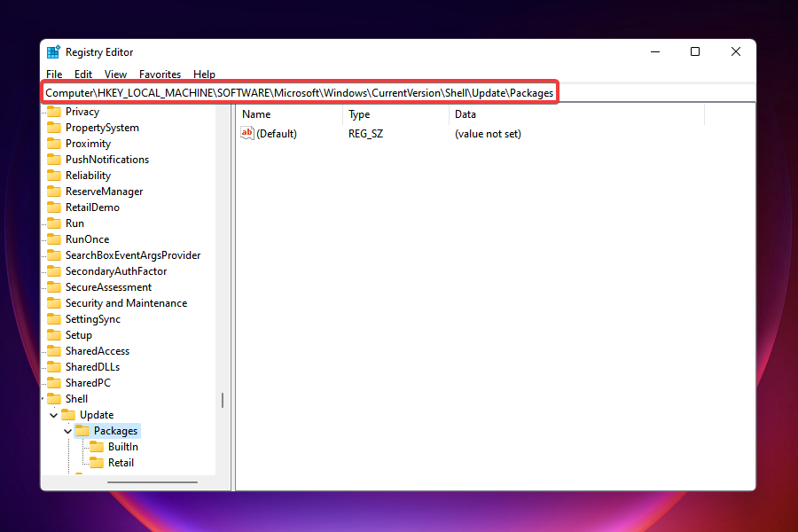Collapse the Shell key arrow
The image size is (798, 532).
point(43,399)
